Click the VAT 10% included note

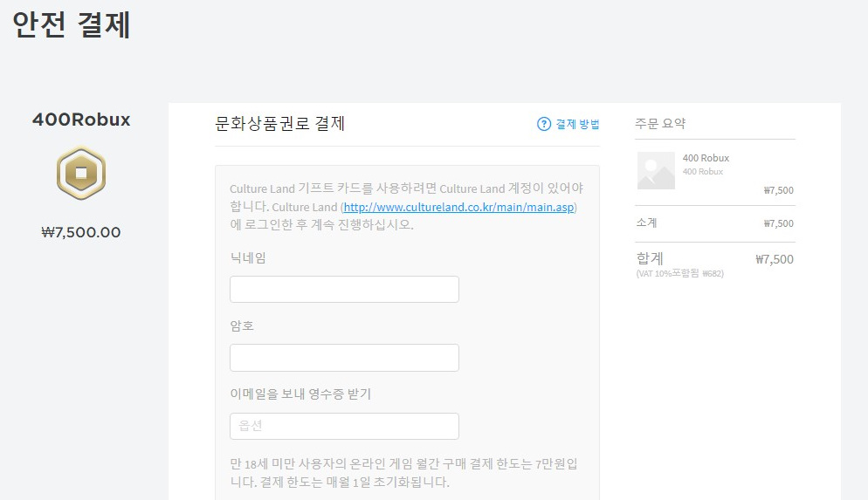tap(680, 273)
